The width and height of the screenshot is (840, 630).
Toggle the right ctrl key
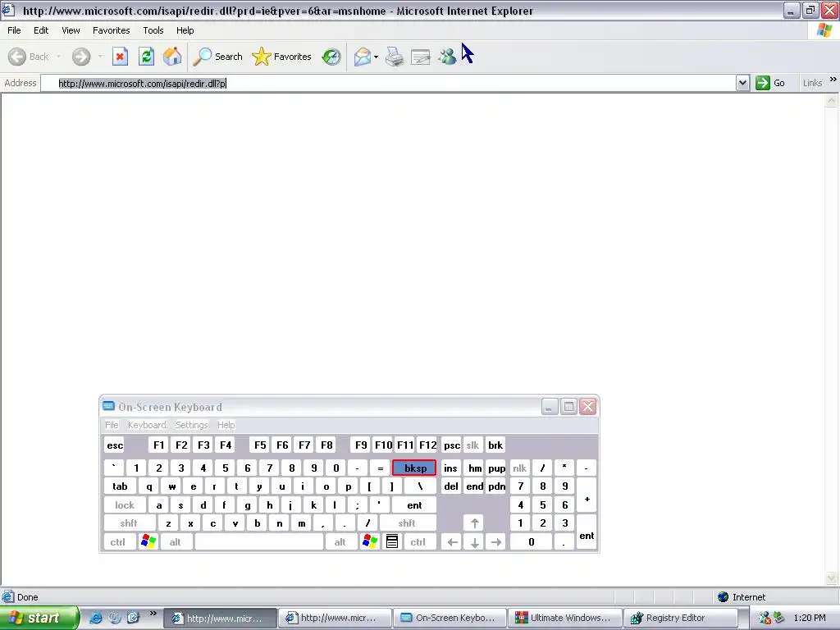pyautogui.click(x=418, y=542)
